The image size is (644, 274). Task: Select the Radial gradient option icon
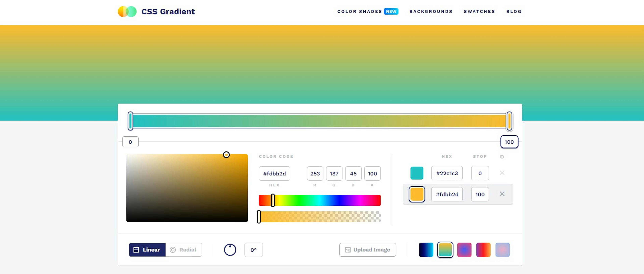173,249
